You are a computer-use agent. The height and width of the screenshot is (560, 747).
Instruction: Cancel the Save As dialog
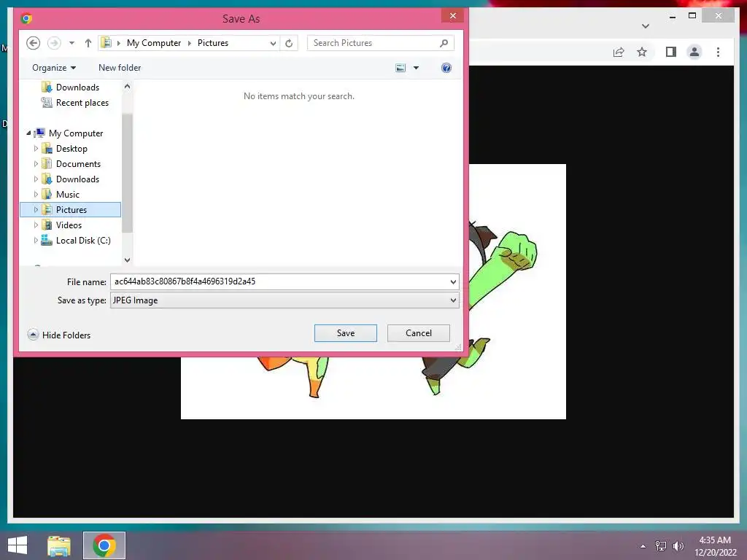pyautogui.click(x=418, y=332)
